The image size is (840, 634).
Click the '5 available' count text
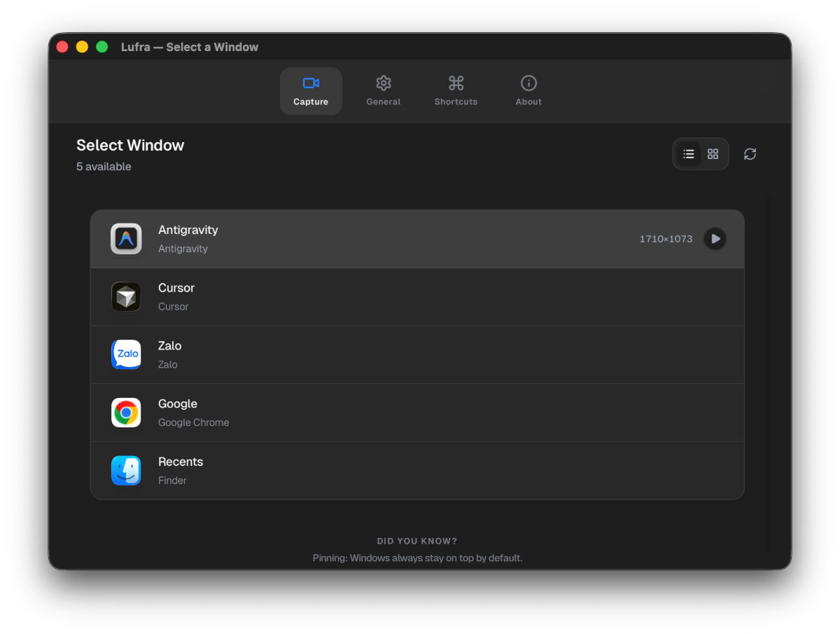point(104,167)
